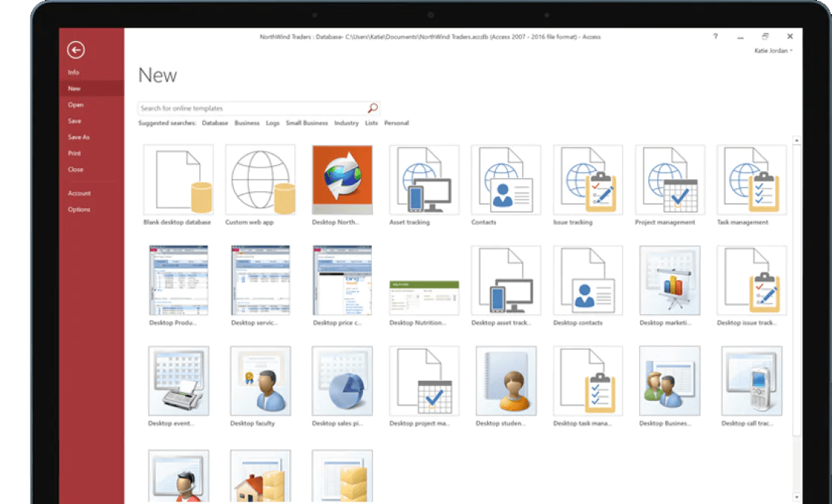Click the Business suggested search link
Image resolution: width=832 pixels, height=504 pixels.
(246, 122)
